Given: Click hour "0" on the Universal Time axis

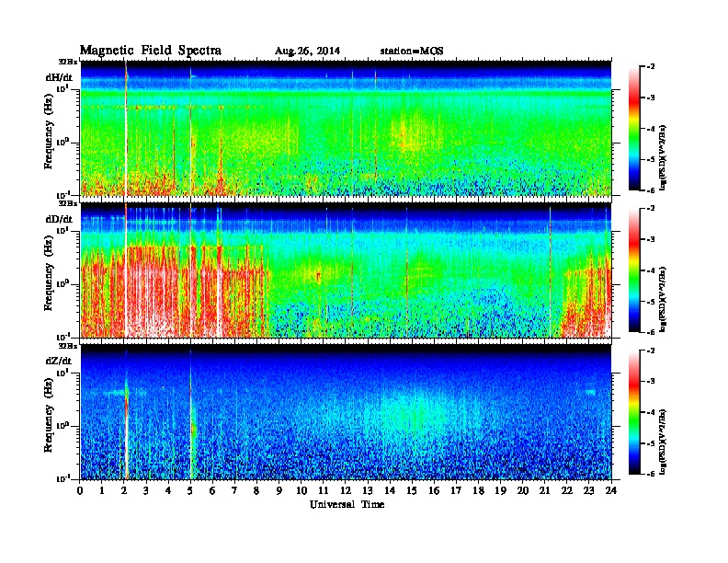Looking at the screenshot, I should tap(80, 490).
